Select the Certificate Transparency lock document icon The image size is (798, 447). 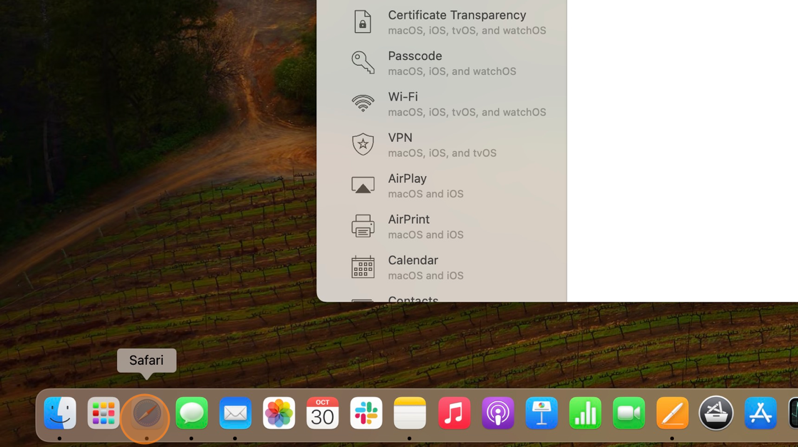click(x=362, y=22)
